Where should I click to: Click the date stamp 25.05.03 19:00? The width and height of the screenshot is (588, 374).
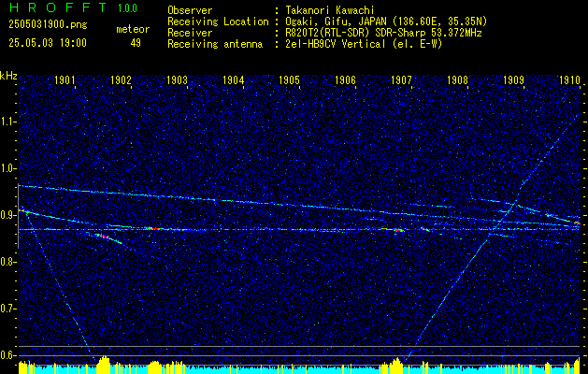coord(48,43)
